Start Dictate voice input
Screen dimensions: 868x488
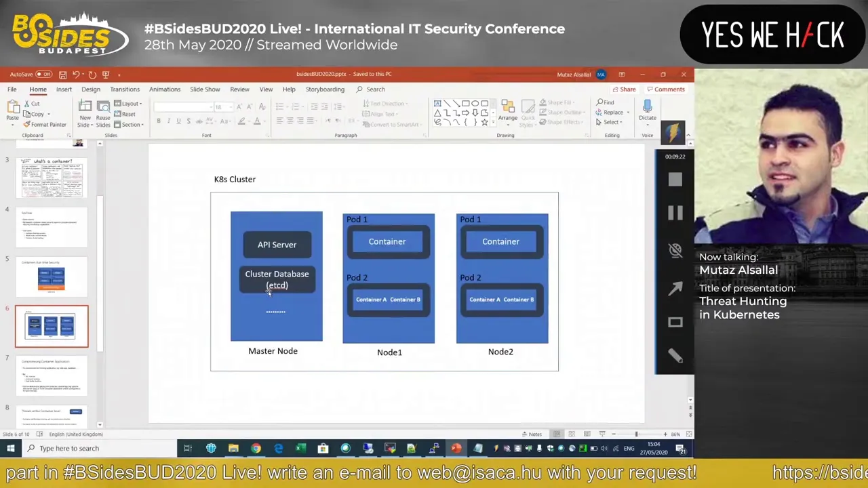[x=647, y=111]
